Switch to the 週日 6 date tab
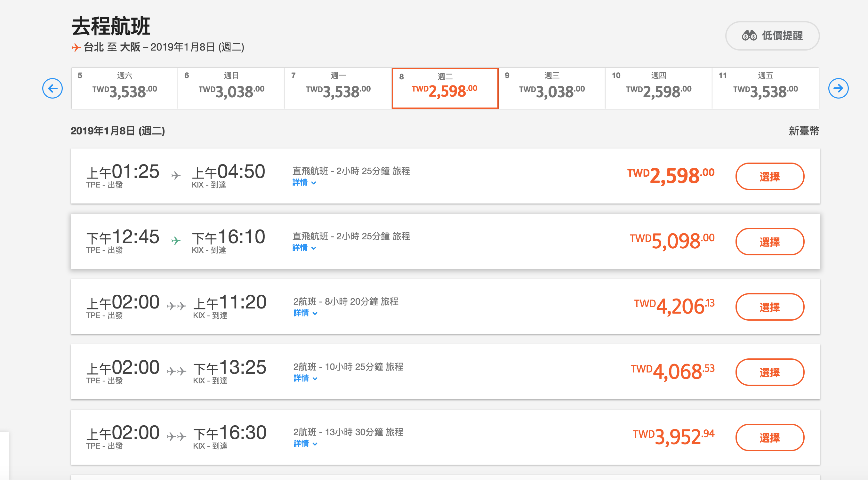This screenshot has height=480, width=868. pyautogui.click(x=231, y=88)
